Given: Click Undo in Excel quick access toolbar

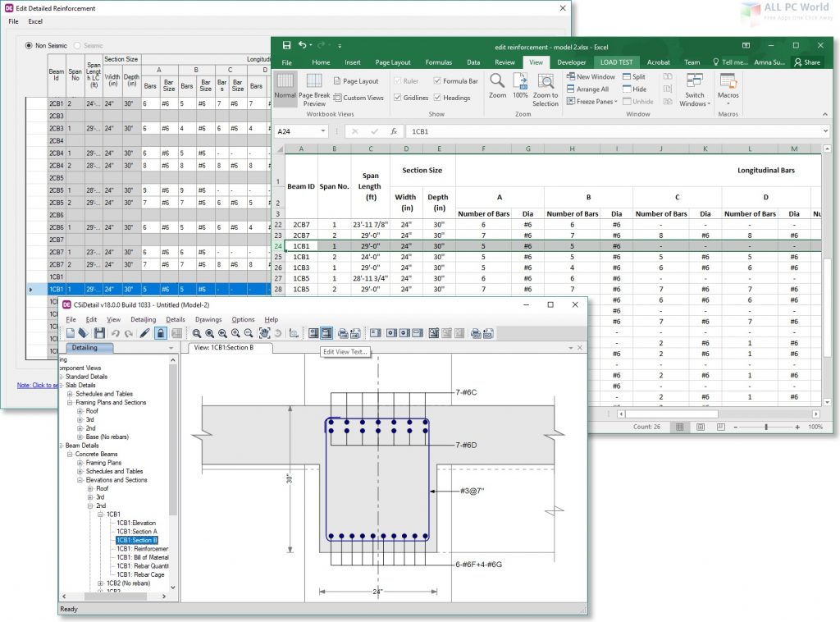Looking at the screenshot, I should pos(303,45).
